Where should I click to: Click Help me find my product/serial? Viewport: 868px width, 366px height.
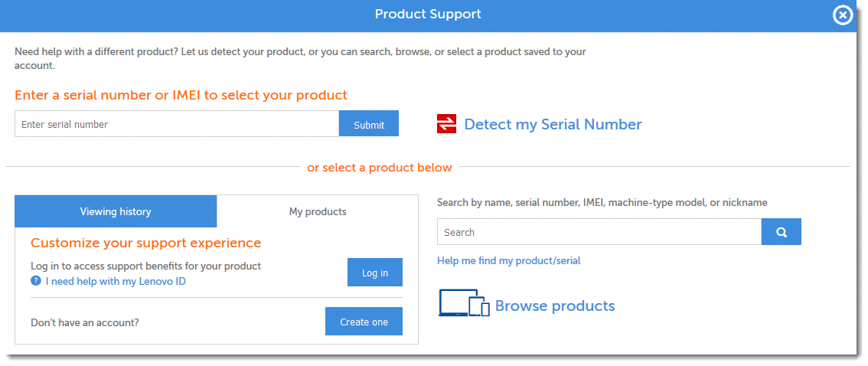click(508, 260)
